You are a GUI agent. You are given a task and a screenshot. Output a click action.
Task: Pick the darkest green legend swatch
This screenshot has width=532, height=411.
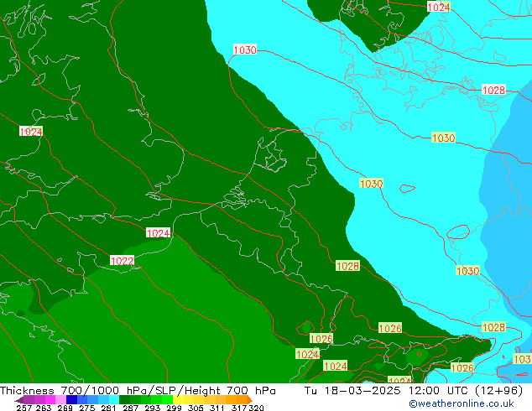click(124, 399)
